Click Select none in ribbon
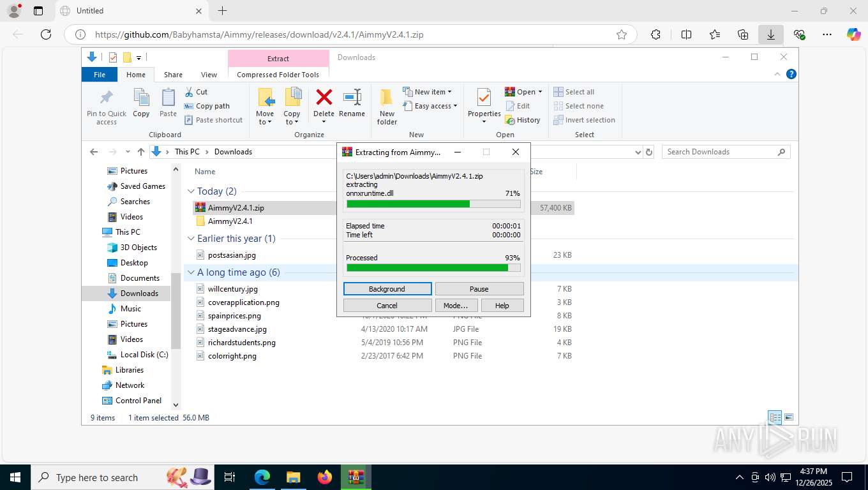 [x=578, y=106]
